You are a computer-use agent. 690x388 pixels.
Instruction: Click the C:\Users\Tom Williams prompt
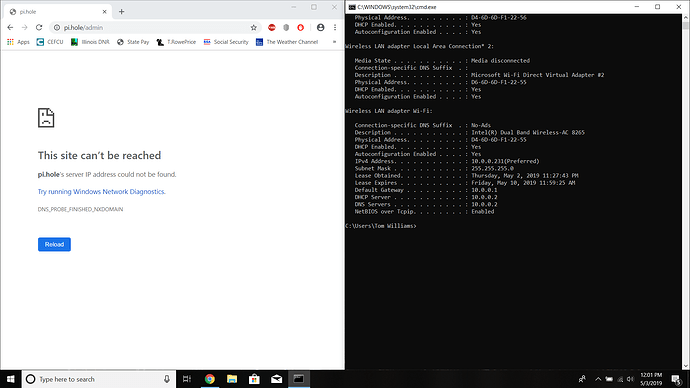pos(381,226)
